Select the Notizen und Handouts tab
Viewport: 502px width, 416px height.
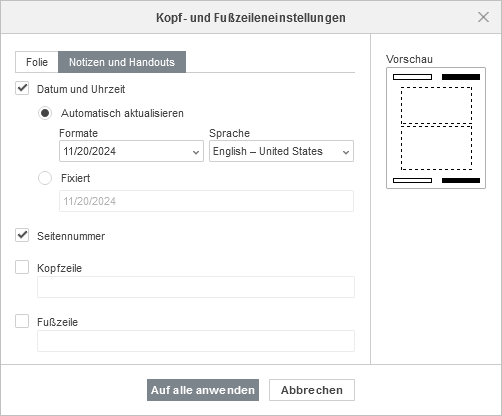coord(122,62)
